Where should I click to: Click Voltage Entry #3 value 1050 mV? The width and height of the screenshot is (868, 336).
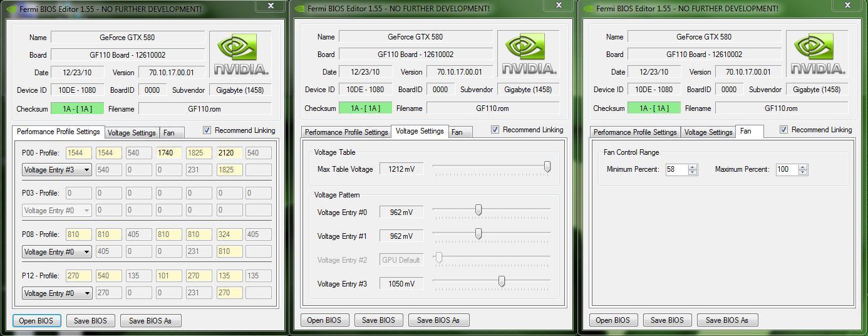(x=401, y=283)
